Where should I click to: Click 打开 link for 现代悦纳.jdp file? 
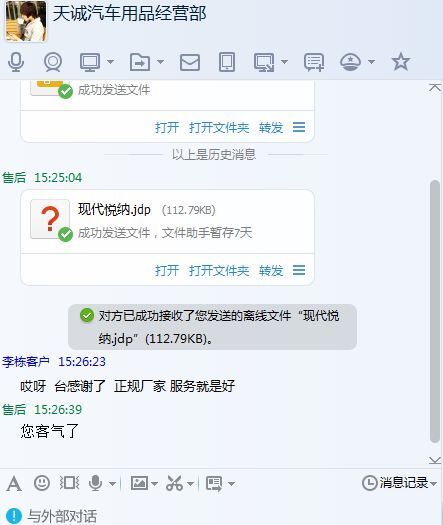click(x=167, y=270)
